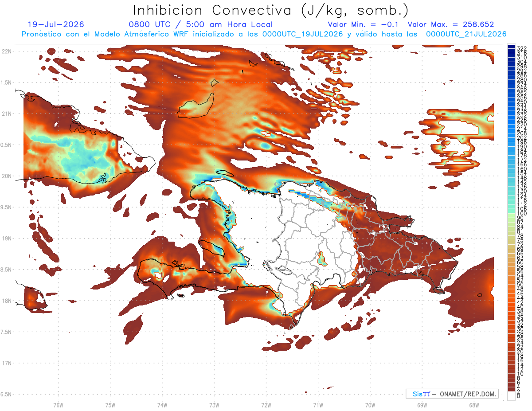
Task: Click the 'SisTT - ONAMET/REP.DOM.' credit box
Action: coord(452,394)
